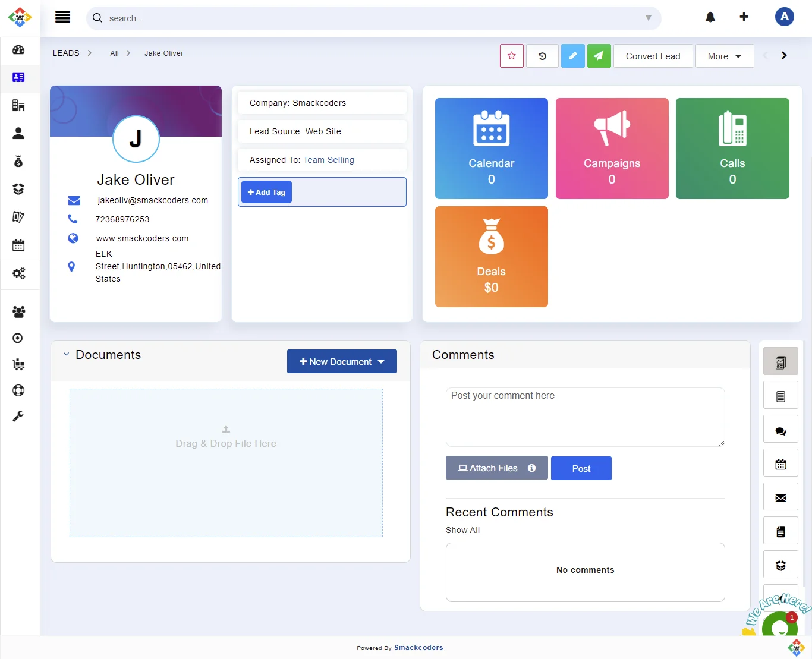Open the hamburger menu icon

point(62,17)
